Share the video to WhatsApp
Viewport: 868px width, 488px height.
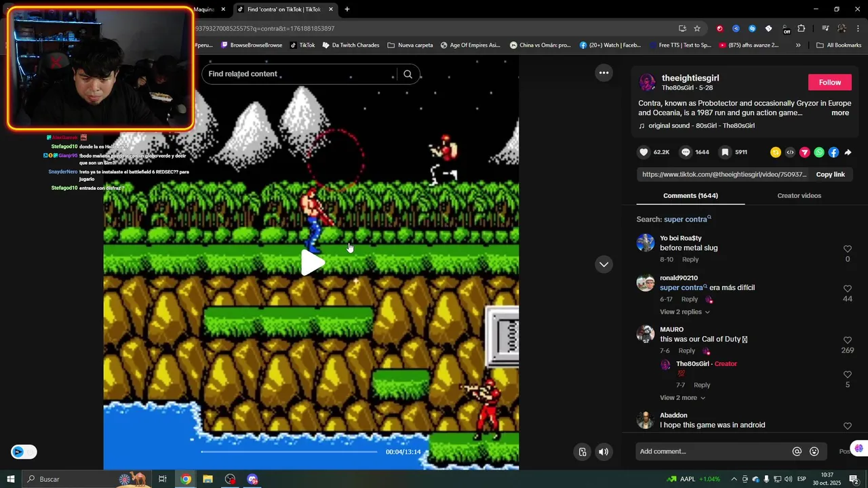click(819, 152)
